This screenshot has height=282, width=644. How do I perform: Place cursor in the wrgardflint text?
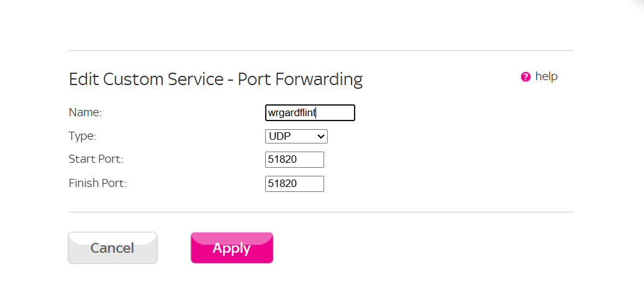(x=292, y=113)
